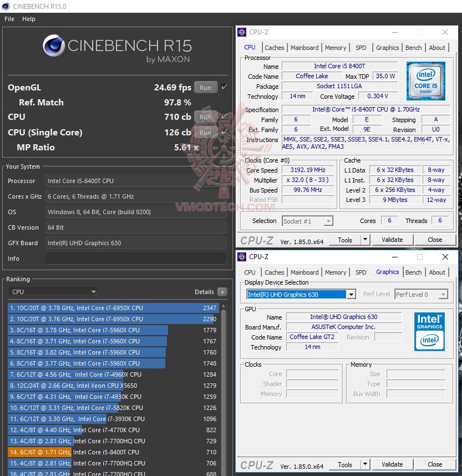Toggle the CPU test checkbox
This screenshot has width=462, height=476.
click(x=224, y=117)
